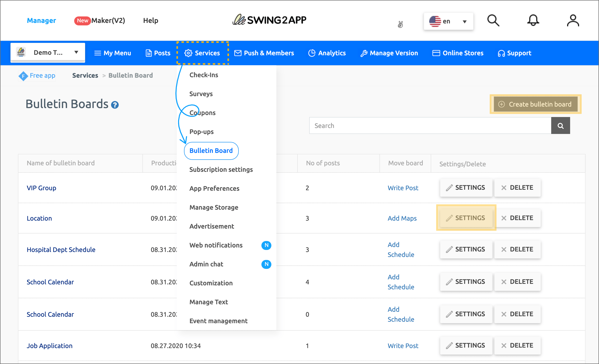Open the Services menu
Screen dimensions: 599x364
click(x=202, y=53)
